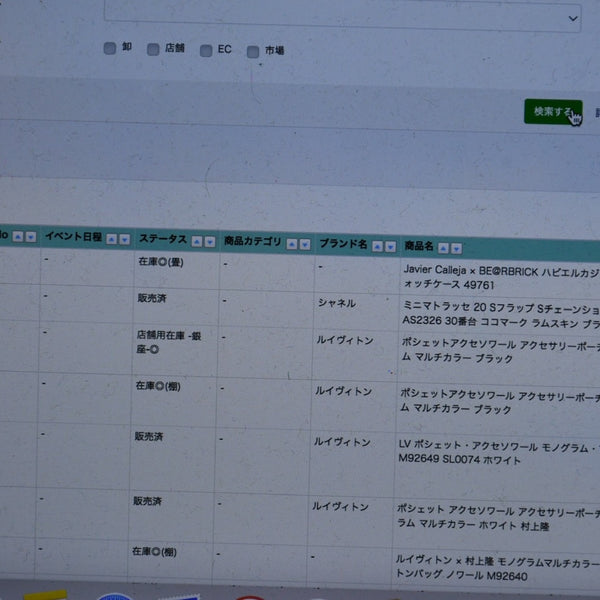Sort ステータス column ascending
The height and width of the screenshot is (600, 600).
(197, 241)
